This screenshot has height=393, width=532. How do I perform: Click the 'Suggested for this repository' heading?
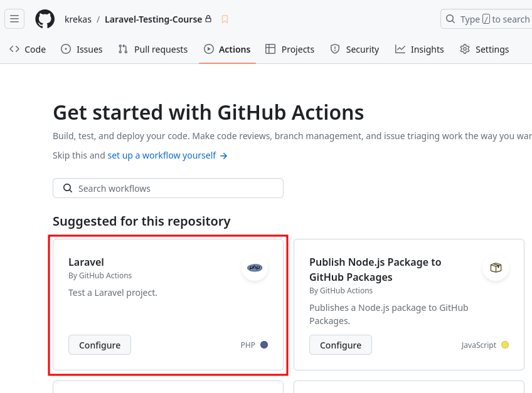(142, 221)
